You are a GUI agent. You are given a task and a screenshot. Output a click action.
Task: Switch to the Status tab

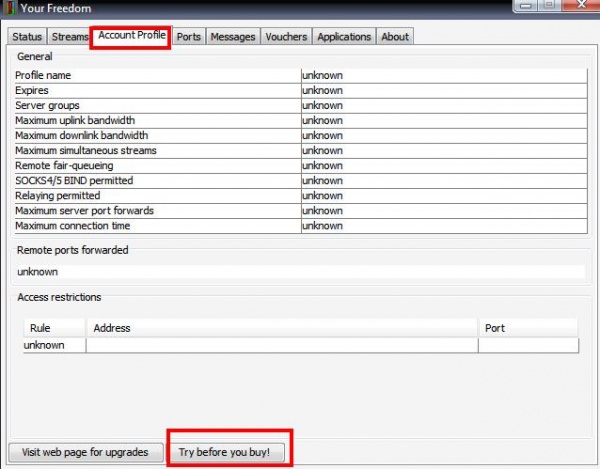pyautogui.click(x=27, y=37)
